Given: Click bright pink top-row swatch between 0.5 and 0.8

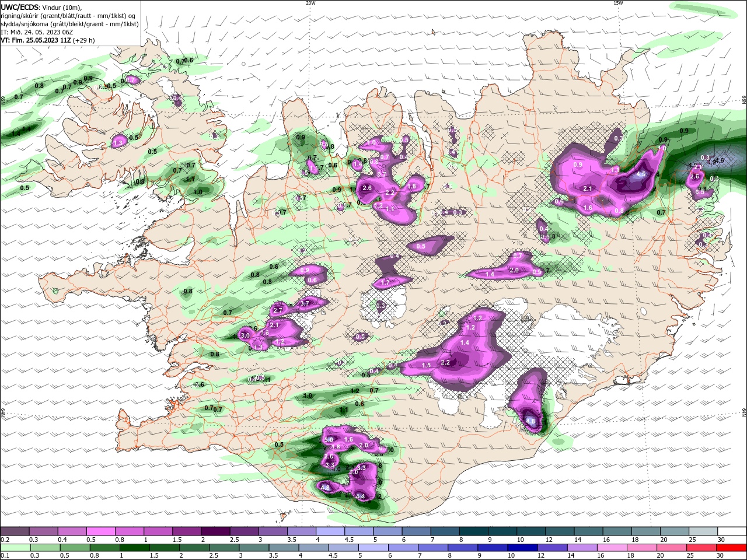Looking at the screenshot, I should [101, 531].
